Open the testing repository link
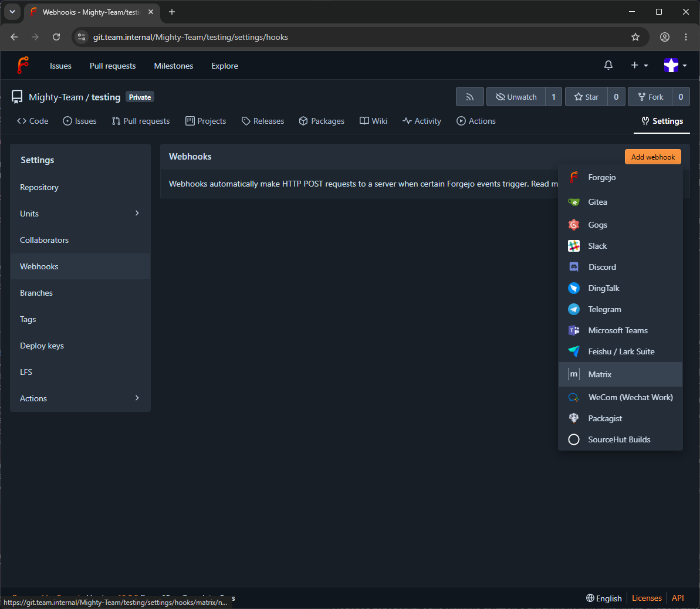Viewport: 700px width, 609px height. [x=106, y=97]
